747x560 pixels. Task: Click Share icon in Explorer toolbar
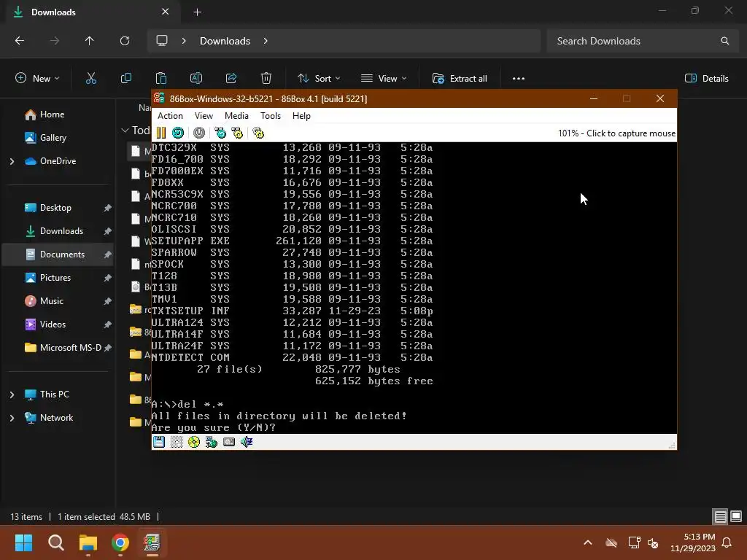coord(231,79)
